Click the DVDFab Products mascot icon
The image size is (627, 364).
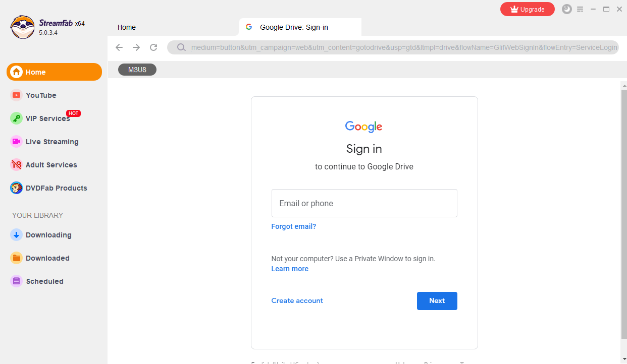pos(17,188)
